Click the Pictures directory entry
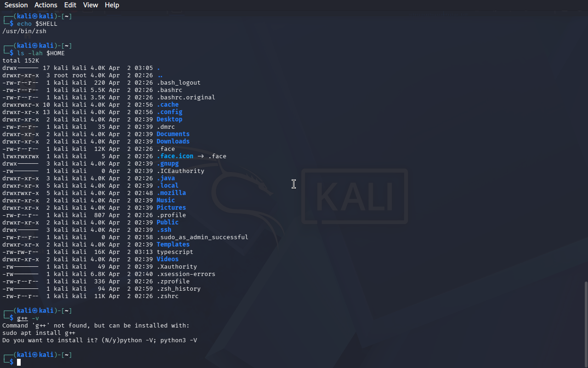 point(171,208)
